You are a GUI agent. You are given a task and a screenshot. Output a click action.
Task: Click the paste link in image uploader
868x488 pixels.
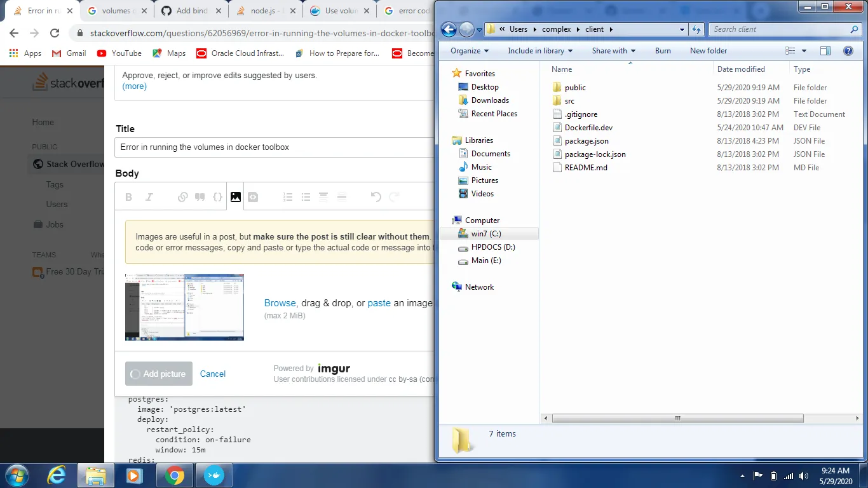tap(379, 303)
